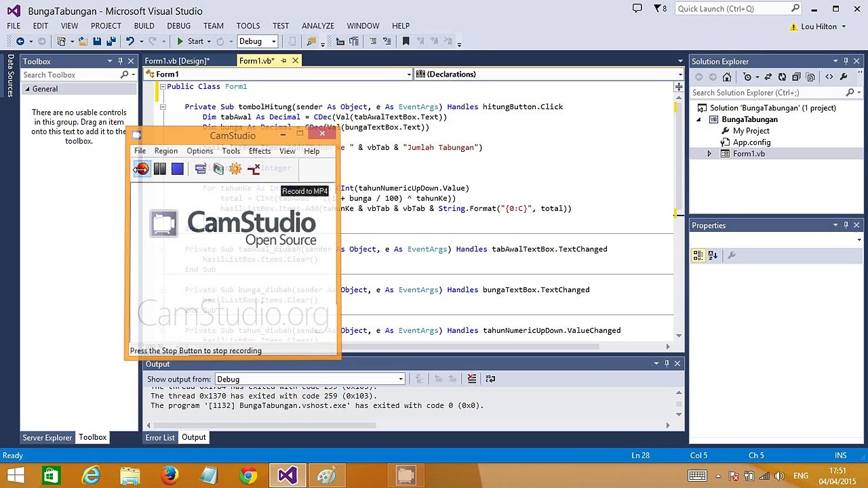The width and height of the screenshot is (868, 488).
Task: Click the CamStudio Record button
Action: coord(141,169)
